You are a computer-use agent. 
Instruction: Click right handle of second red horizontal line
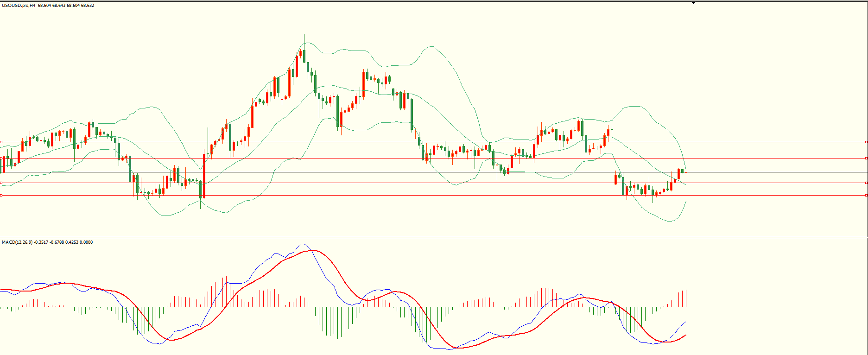[867, 158]
